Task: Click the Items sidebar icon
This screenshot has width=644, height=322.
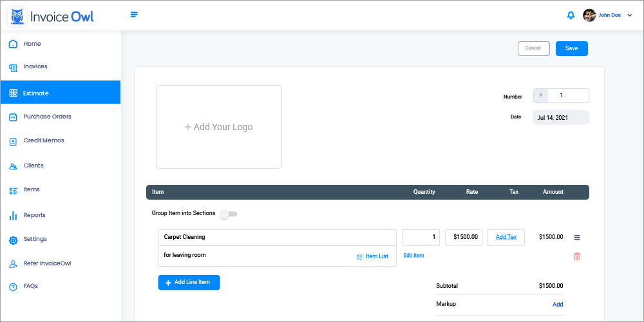Action: coord(13,191)
